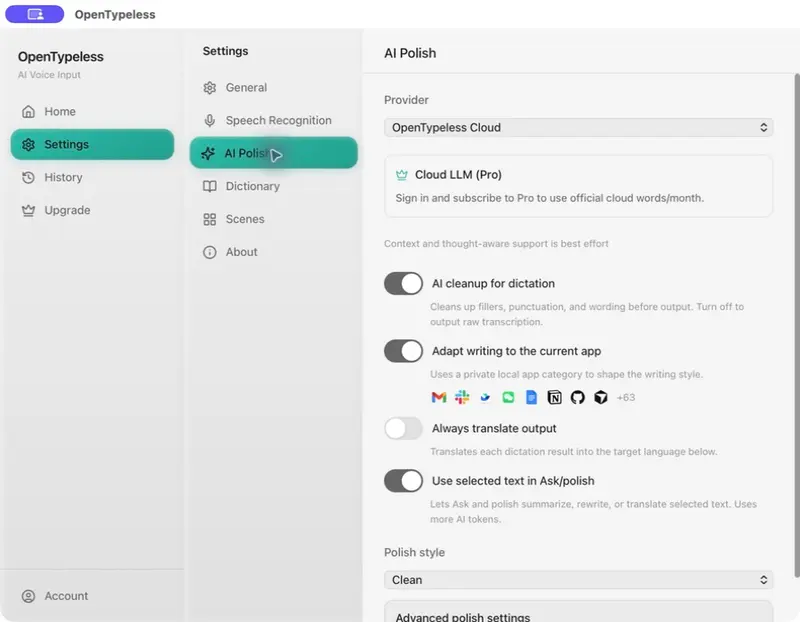Click the AI Polish panel scrollbar
Screen dimensions: 800x622
(797, 326)
